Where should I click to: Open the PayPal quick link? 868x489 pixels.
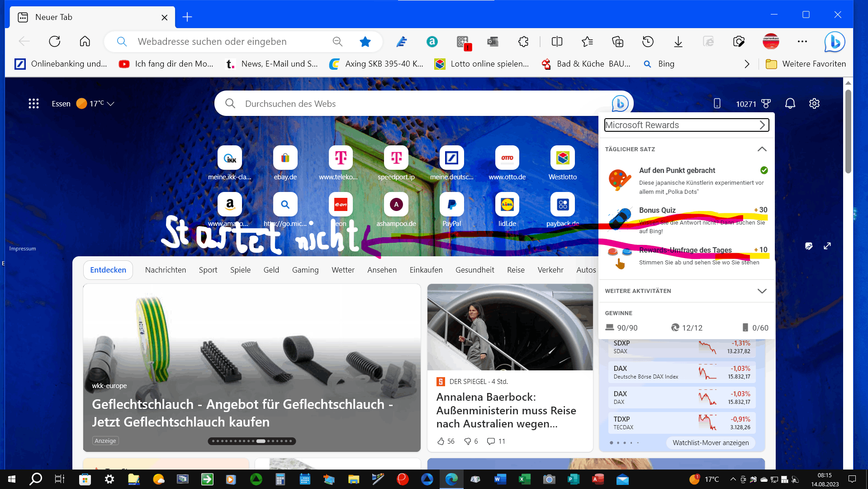pyautogui.click(x=451, y=210)
